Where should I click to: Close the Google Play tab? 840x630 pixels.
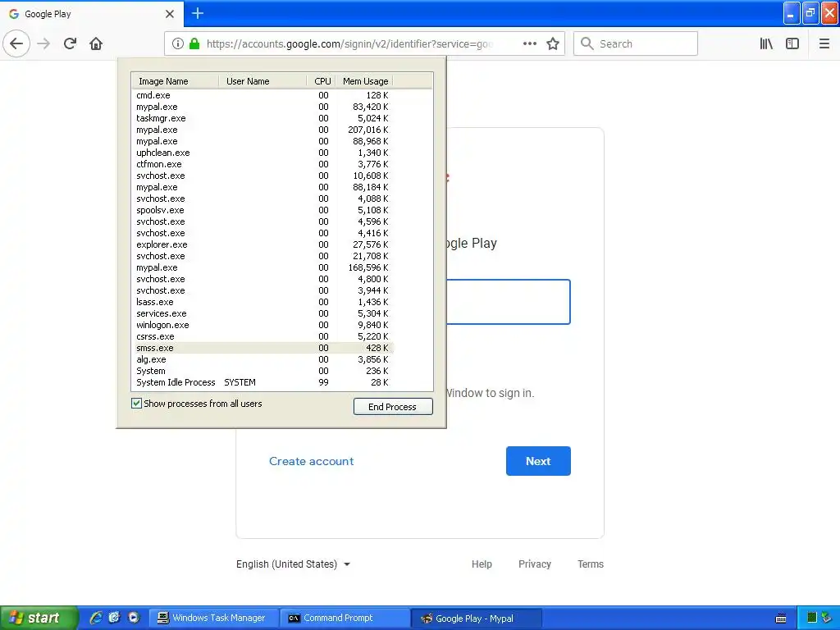tap(170, 14)
